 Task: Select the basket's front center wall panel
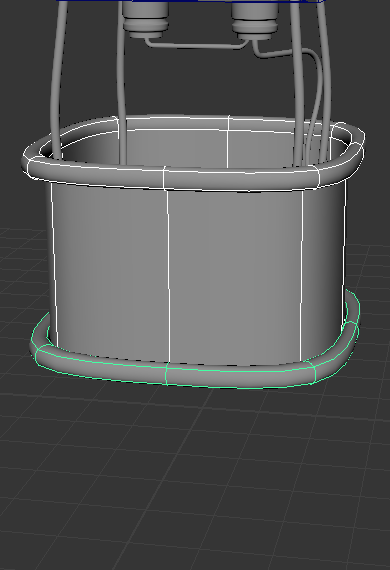point(235,276)
